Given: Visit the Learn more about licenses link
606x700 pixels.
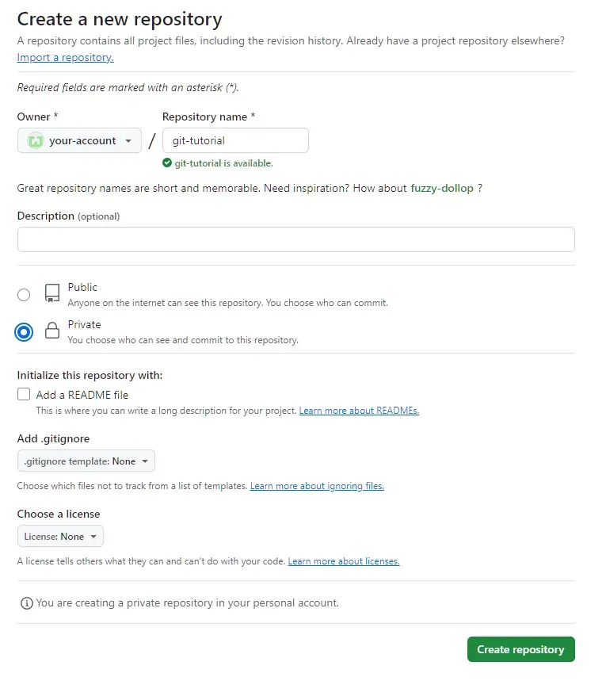Looking at the screenshot, I should tap(344, 561).
